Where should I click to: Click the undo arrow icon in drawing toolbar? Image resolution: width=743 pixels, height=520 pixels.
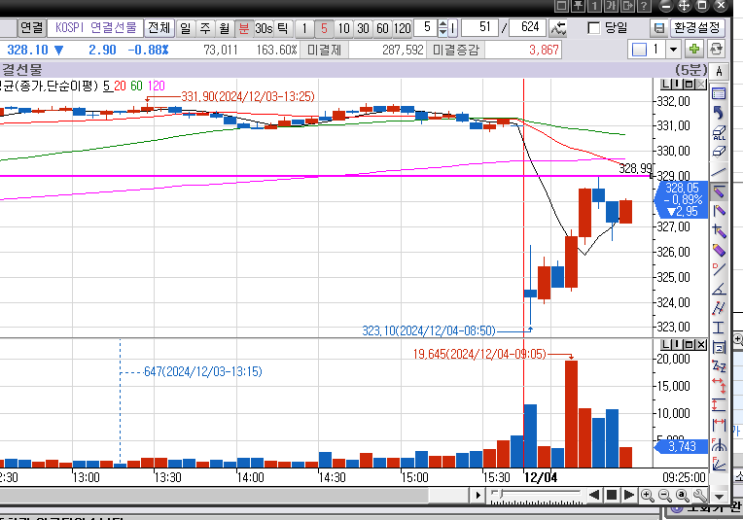[719, 113]
